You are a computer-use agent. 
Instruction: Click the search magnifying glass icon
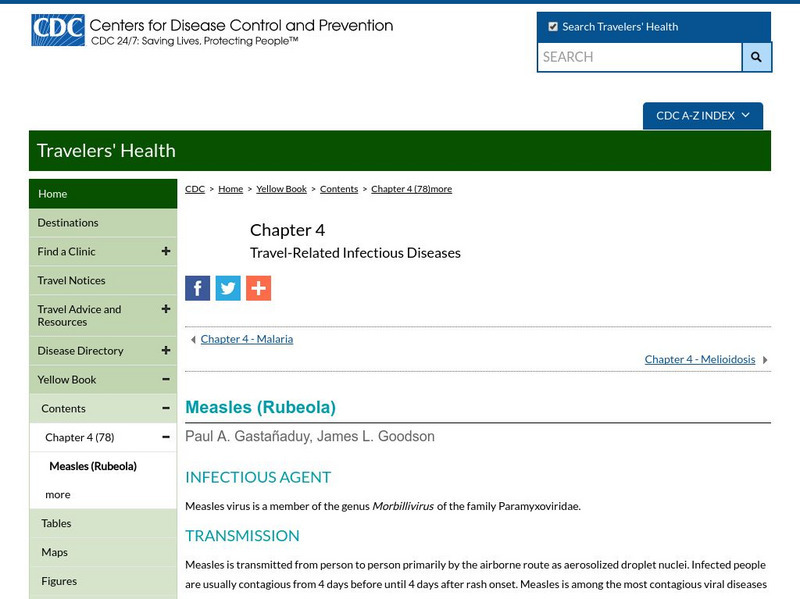755,58
